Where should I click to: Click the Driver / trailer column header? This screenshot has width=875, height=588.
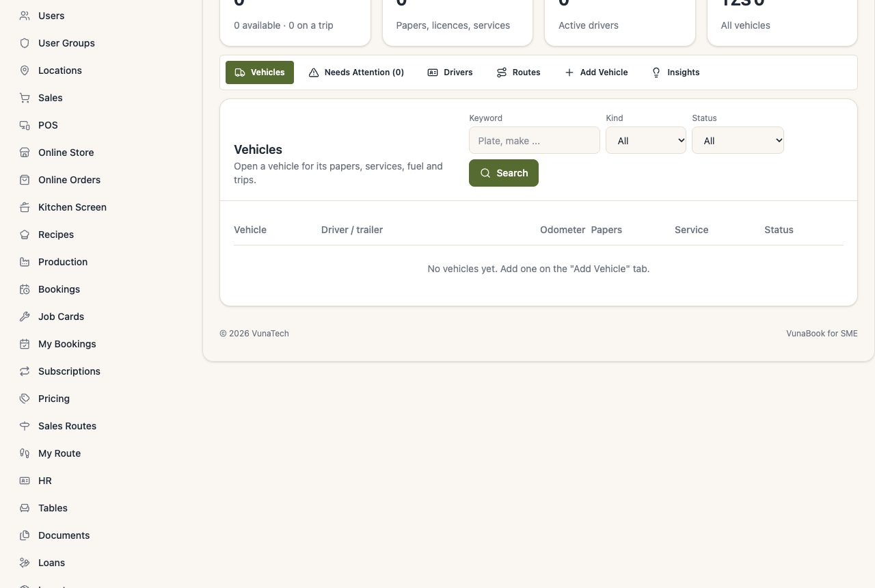(x=352, y=230)
